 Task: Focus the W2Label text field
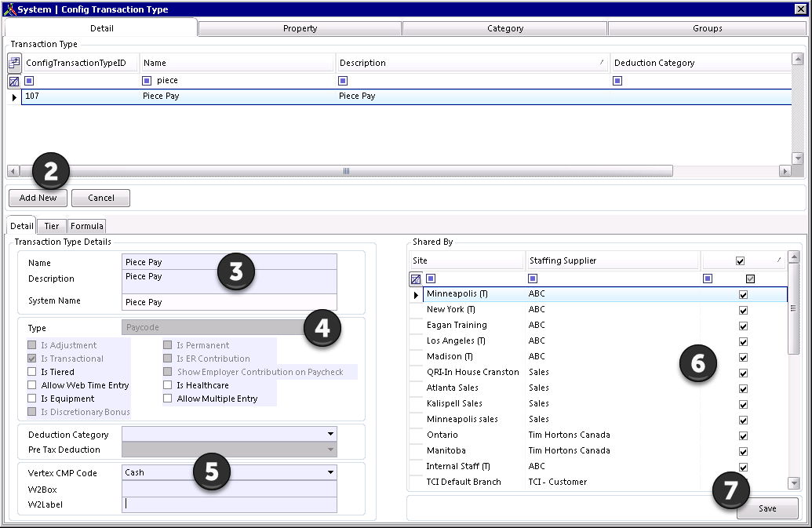coord(229,504)
